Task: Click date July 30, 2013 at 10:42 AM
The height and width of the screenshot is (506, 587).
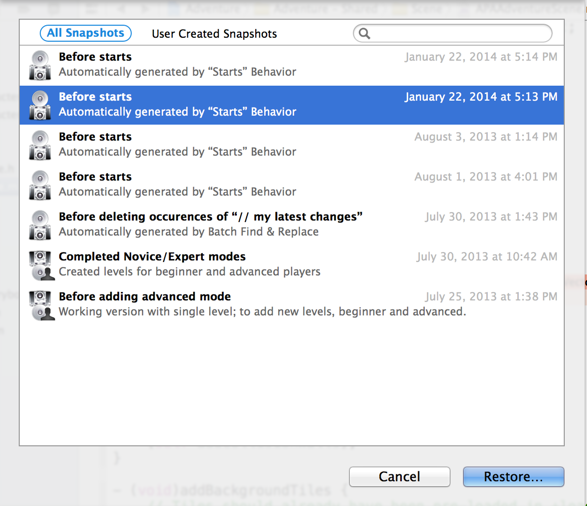Action: click(x=487, y=257)
